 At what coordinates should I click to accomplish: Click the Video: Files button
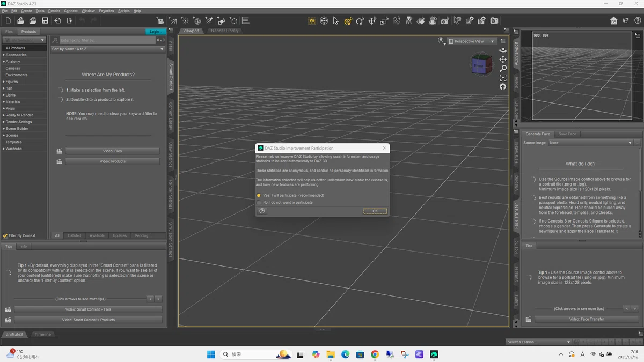point(112,151)
